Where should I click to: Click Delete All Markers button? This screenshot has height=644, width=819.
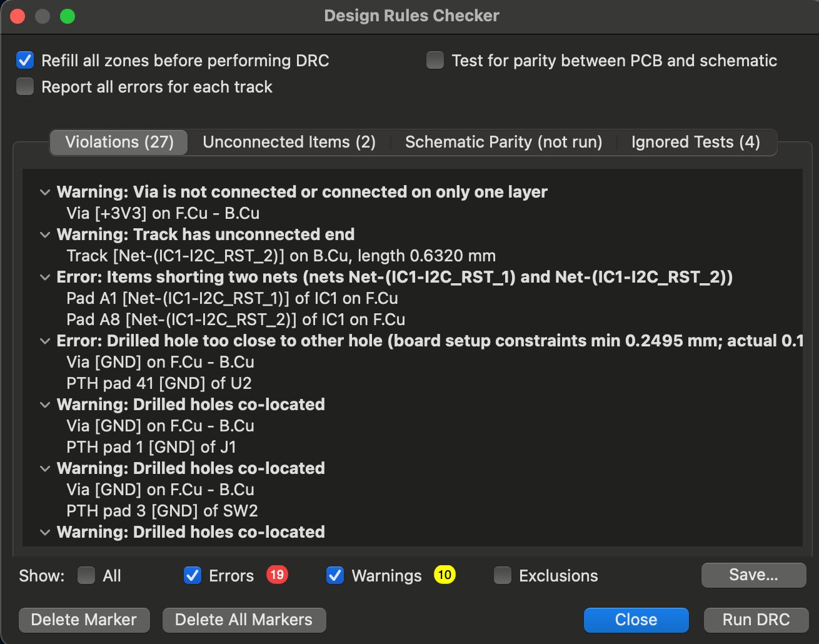click(244, 620)
